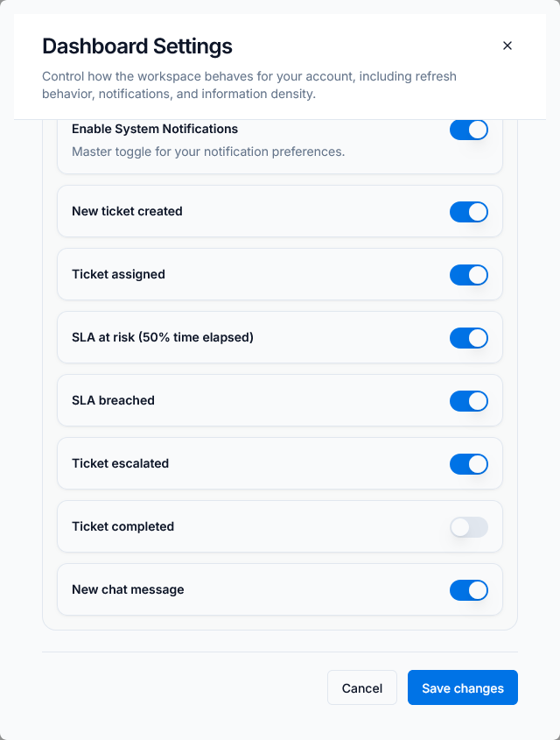Click the SLA at risk row text
The height and width of the screenshot is (740, 560).
coord(163,337)
